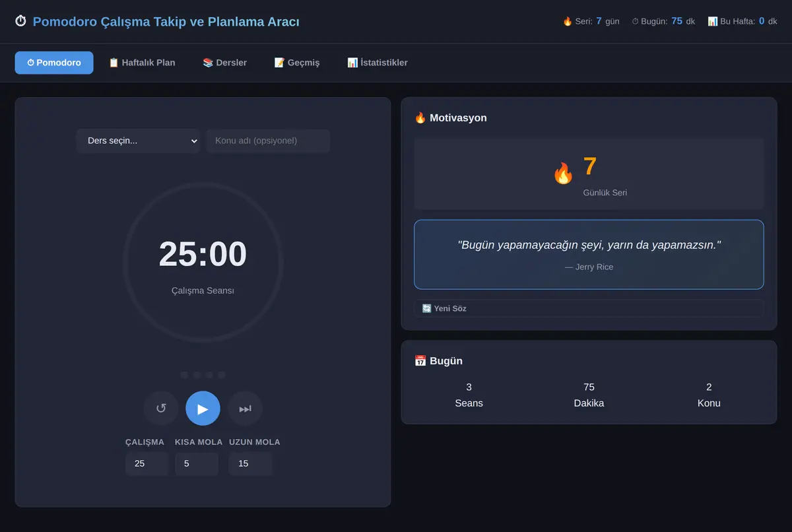
Task: Open the İstatistikler tab
Action: coord(378,63)
